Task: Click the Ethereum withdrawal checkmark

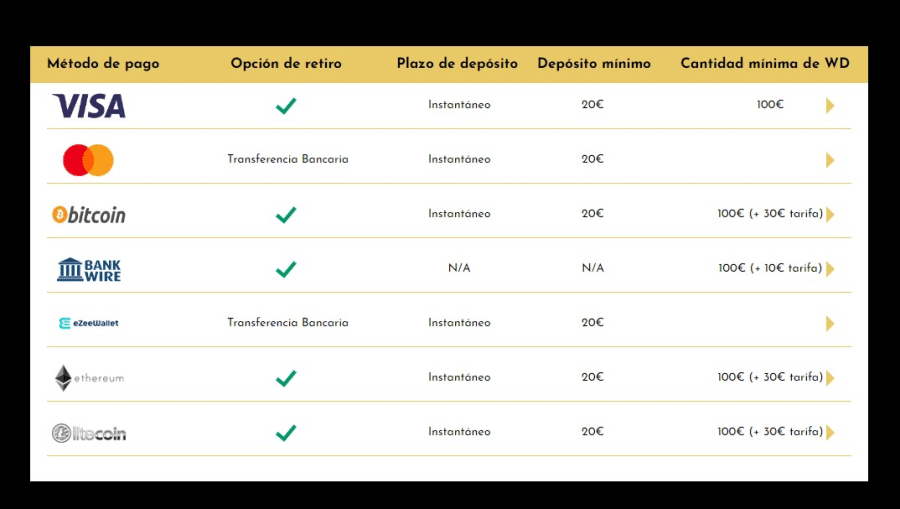Action: 286,378
